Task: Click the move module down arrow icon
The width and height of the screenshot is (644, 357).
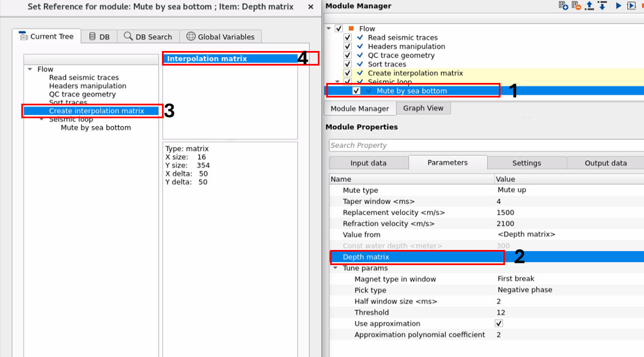Action: pos(602,6)
